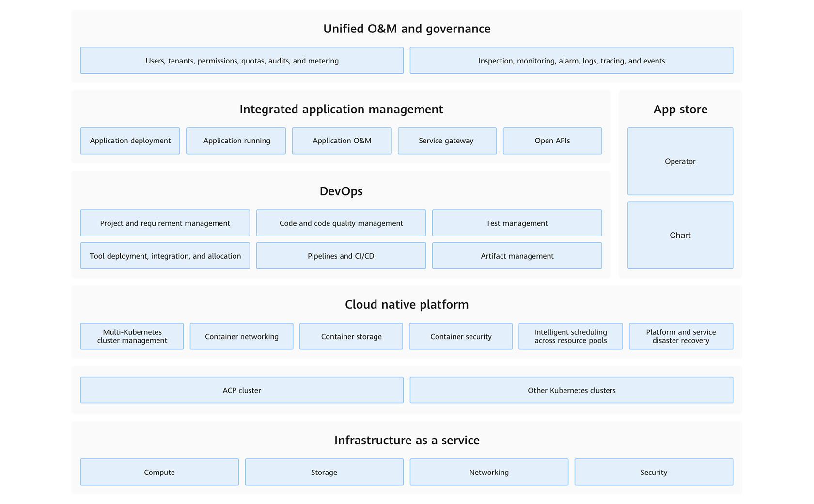Screen dimensions: 814x504
Task: Select the Inspection, monitoring, alarm, logs box
Action: pyautogui.click(x=571, y=61)
